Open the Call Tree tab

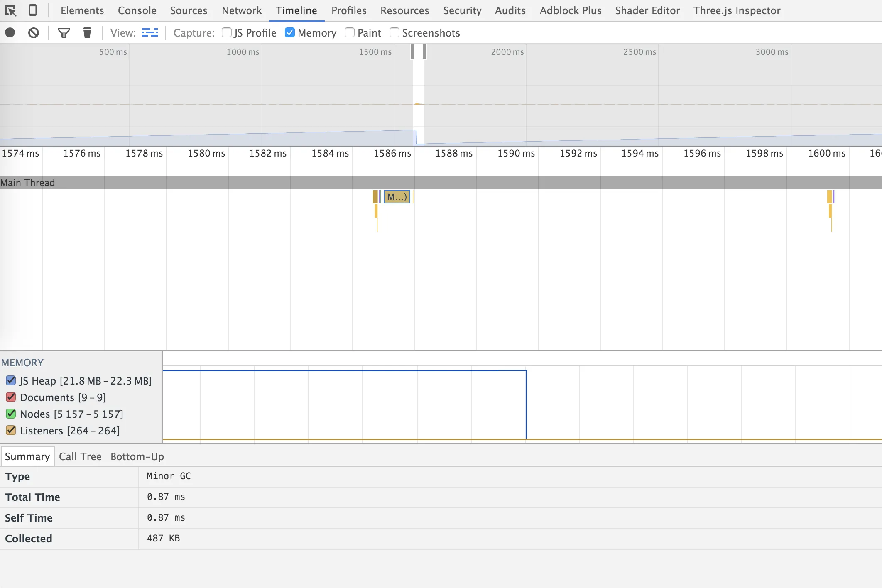pos(80,456)
